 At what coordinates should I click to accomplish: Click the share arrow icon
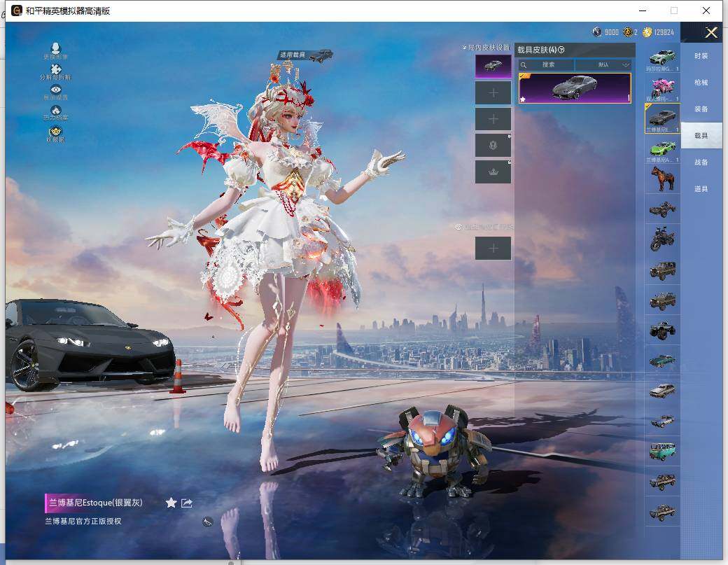(x=187, y=503)
